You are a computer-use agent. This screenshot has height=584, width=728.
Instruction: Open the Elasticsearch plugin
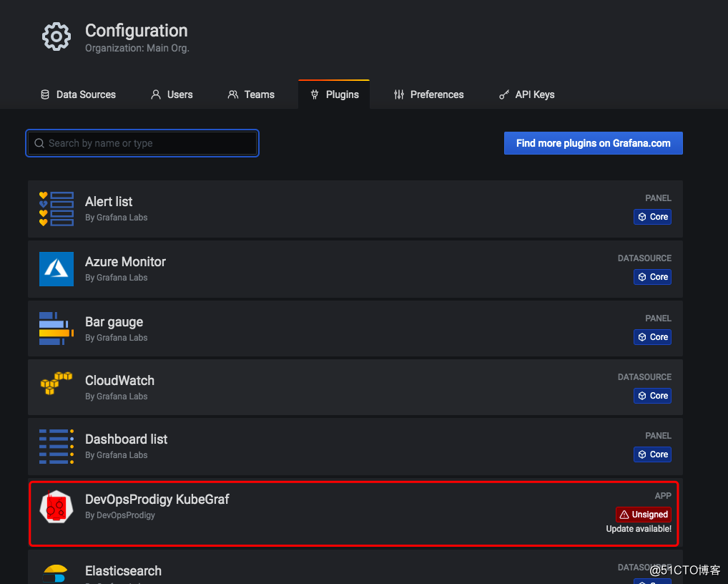355,567
